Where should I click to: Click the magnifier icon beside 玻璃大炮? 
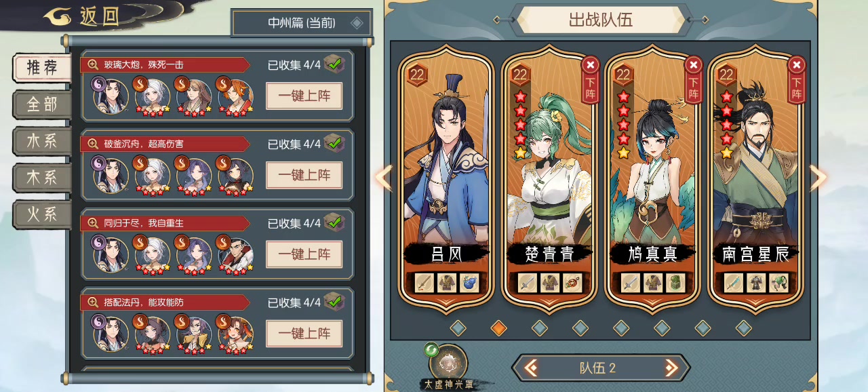93,65
